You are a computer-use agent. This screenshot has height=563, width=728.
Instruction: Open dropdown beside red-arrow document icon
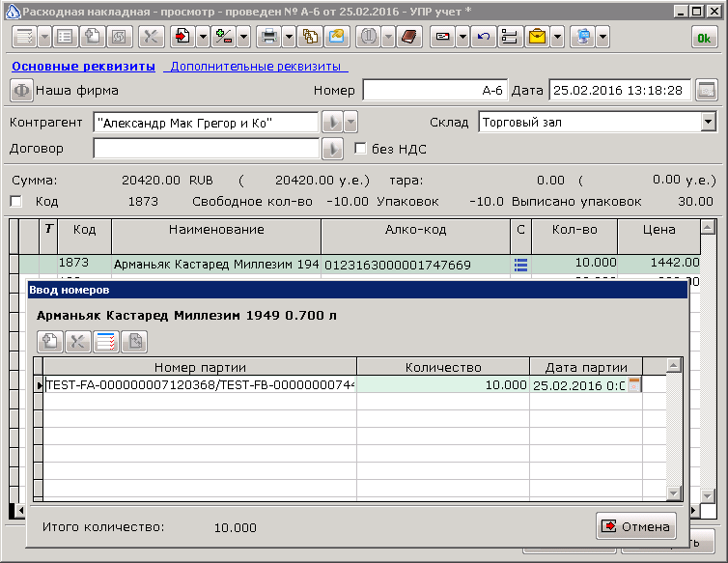point(204,37)
